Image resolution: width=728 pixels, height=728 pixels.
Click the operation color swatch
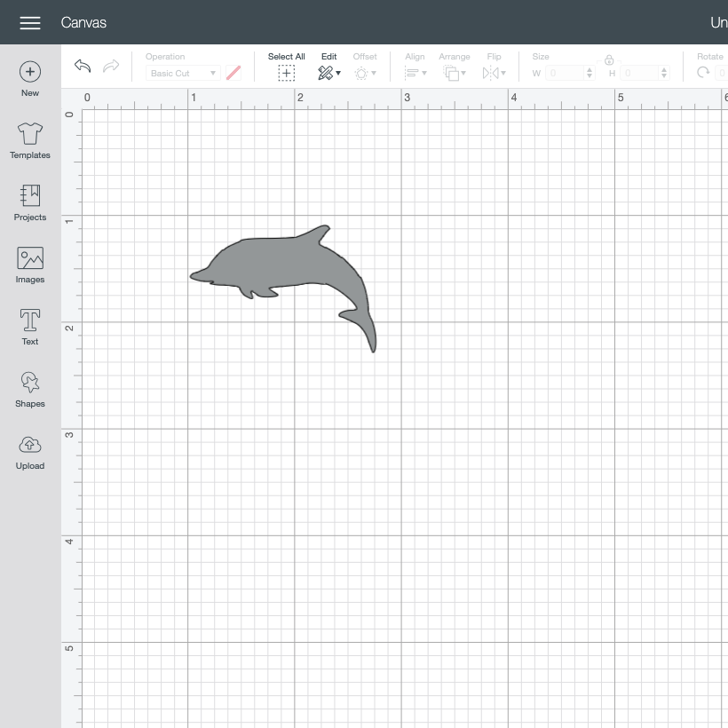coord(233,73)
